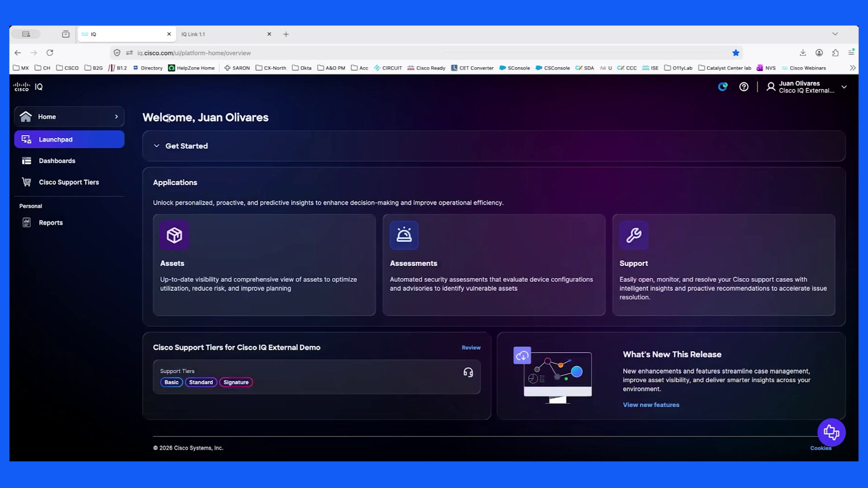Open the Cisco Webinars bookmark

click(x=804, y=68)
